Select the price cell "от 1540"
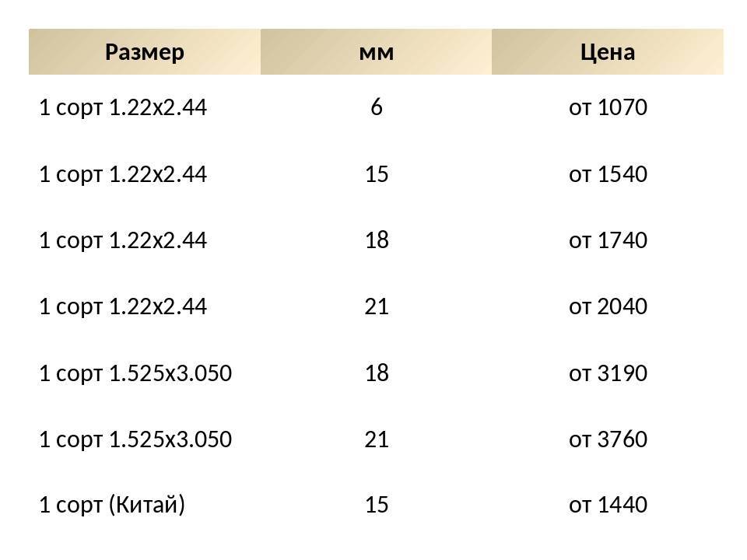 point(608,174)
